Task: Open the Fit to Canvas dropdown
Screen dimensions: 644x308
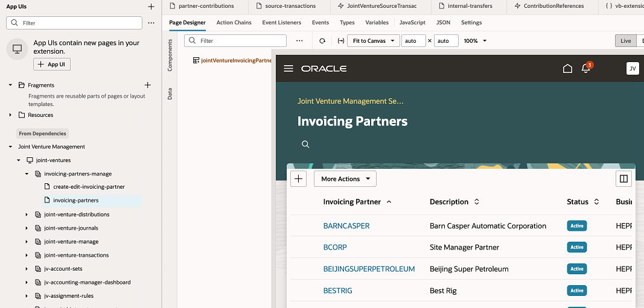Action: (x=374, y=40)
